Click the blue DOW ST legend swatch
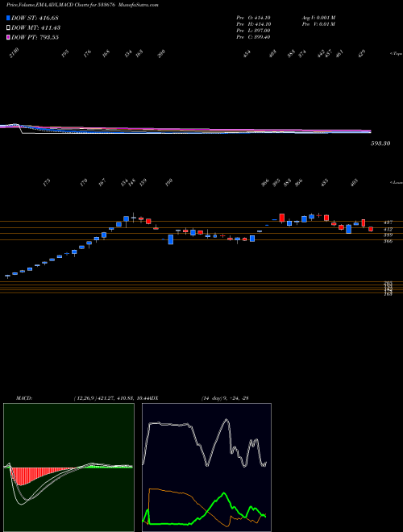The height and width of the screenshot is (532, 403). (8, 18)
